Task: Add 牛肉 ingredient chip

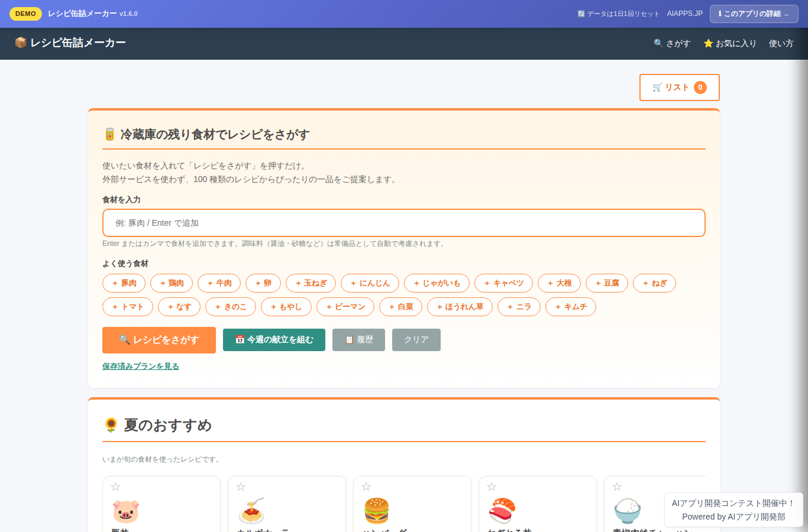Action: click(x=219, y=283)
